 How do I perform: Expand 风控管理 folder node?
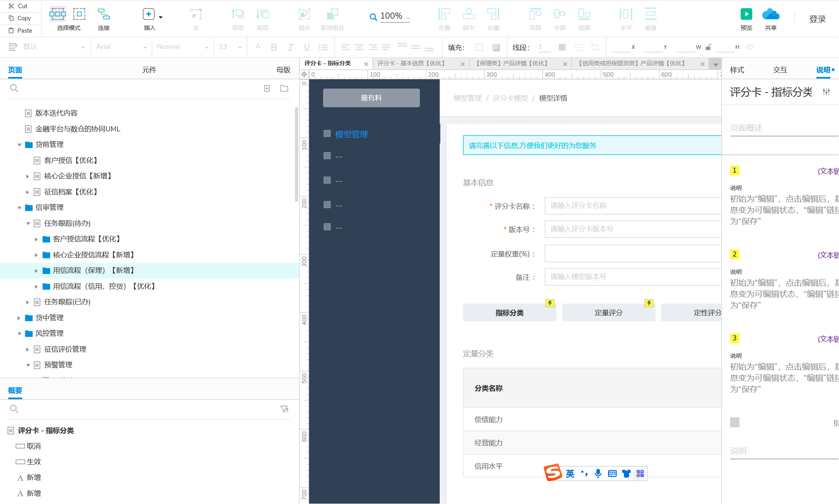point(19,333)
